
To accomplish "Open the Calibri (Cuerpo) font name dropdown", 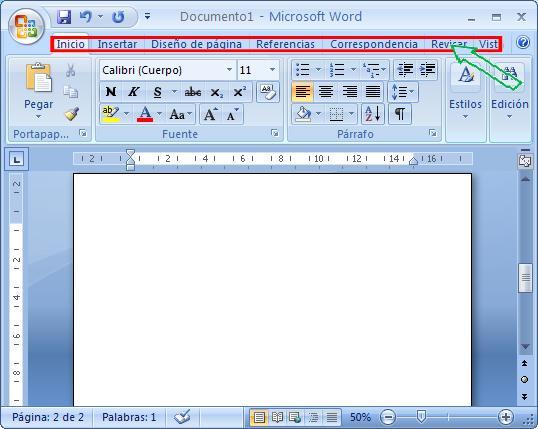I will click(x=229, y=70).
